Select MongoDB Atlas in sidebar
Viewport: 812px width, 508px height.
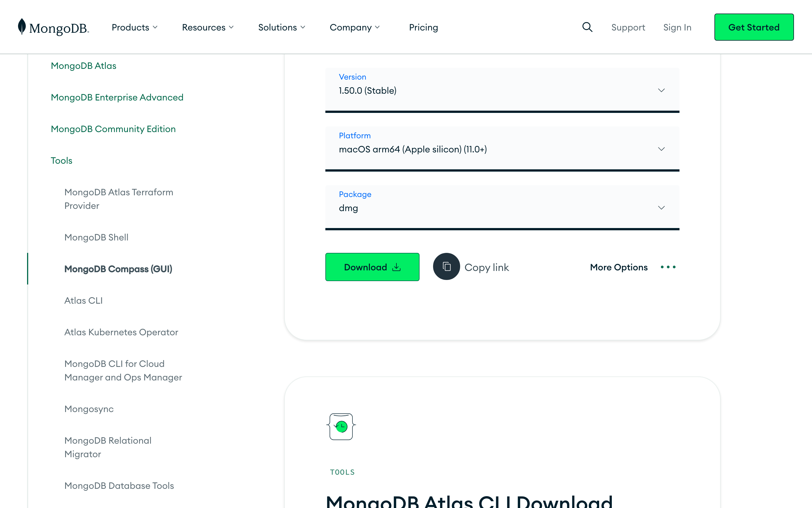[x=83, y=65]
